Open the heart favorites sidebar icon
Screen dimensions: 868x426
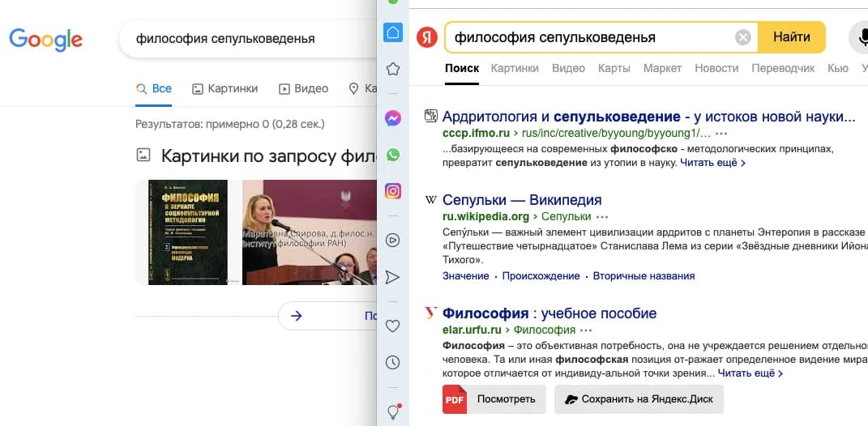pos(392,326)
